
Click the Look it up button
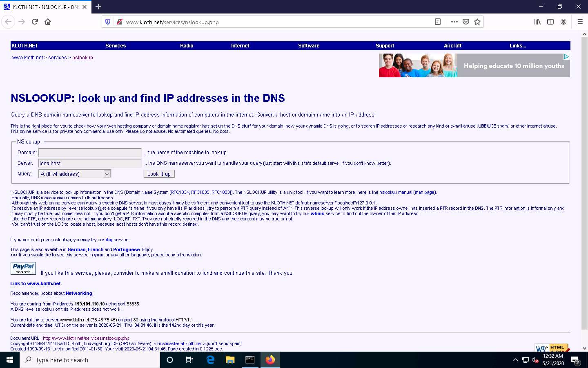click(x=159, y=174)
